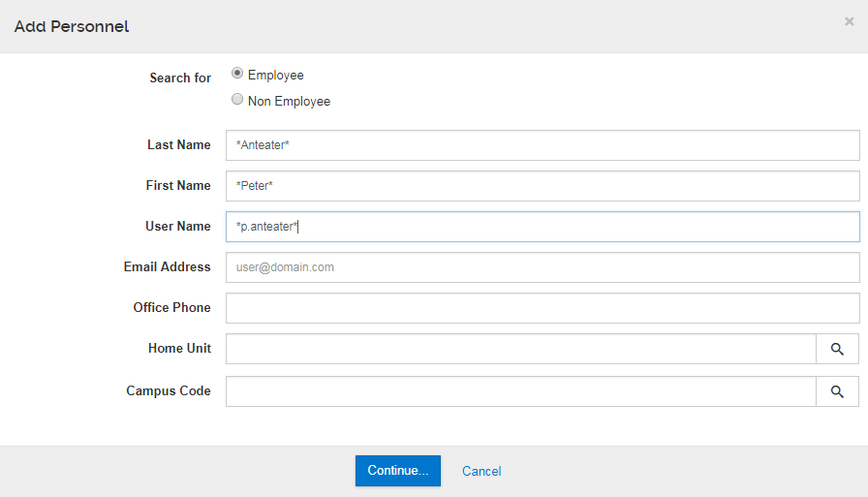
Task: Click the Email Address input field
Action: tap(542, 267)
